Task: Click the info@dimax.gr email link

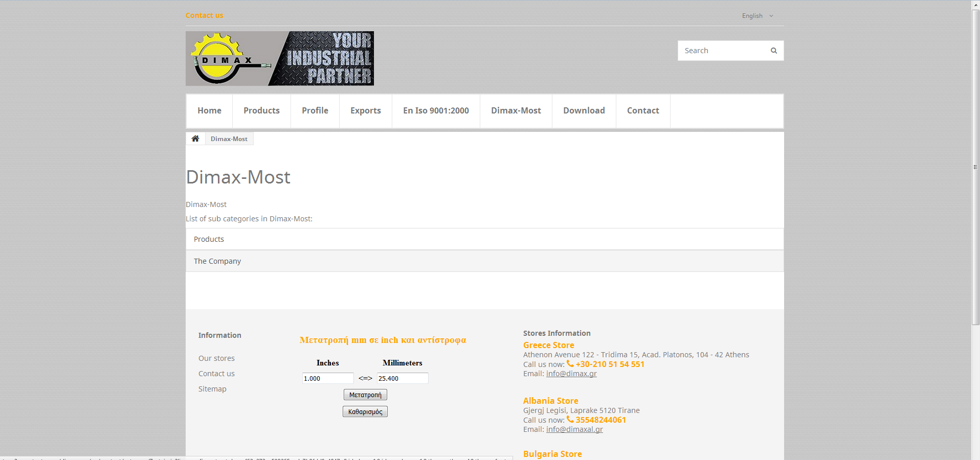Action: (571, 374)
